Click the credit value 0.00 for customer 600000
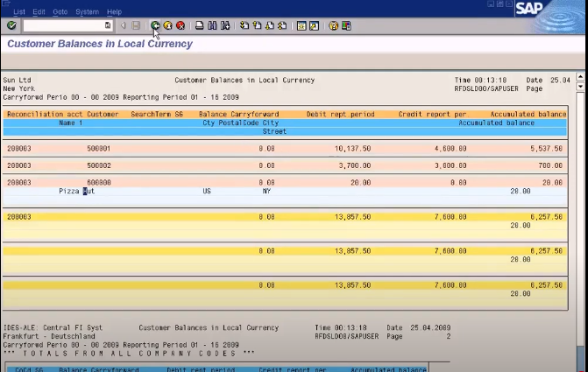 click(x=458, y=182)
